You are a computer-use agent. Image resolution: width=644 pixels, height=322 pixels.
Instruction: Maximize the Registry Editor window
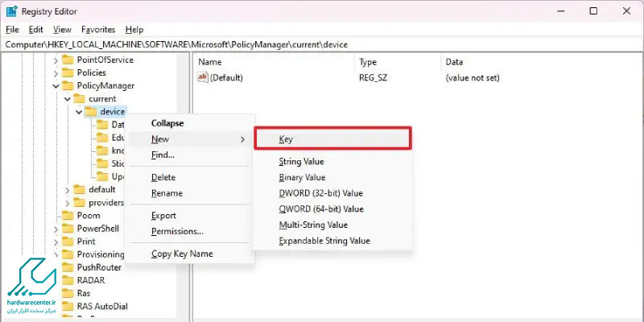coord(593,11)
